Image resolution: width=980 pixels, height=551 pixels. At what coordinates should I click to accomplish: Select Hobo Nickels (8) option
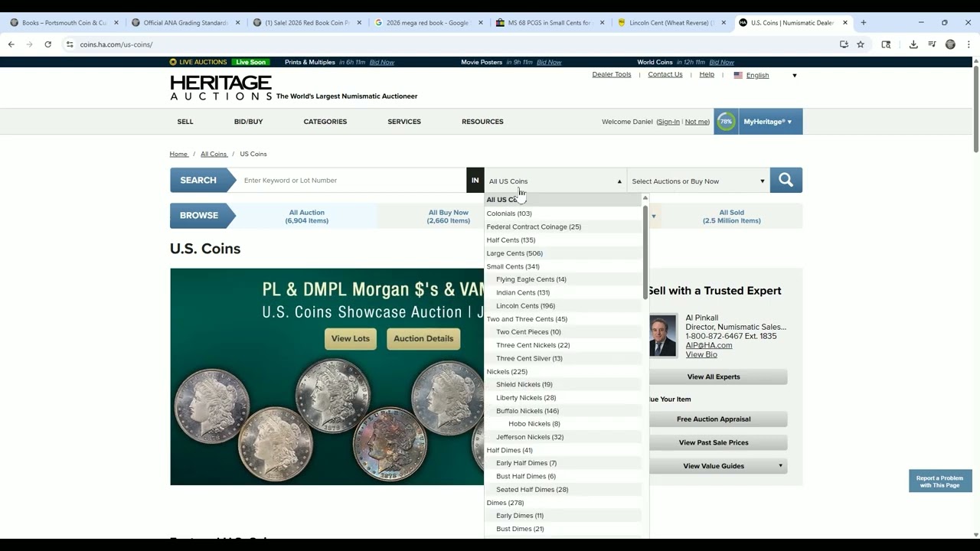click(534, 424)
